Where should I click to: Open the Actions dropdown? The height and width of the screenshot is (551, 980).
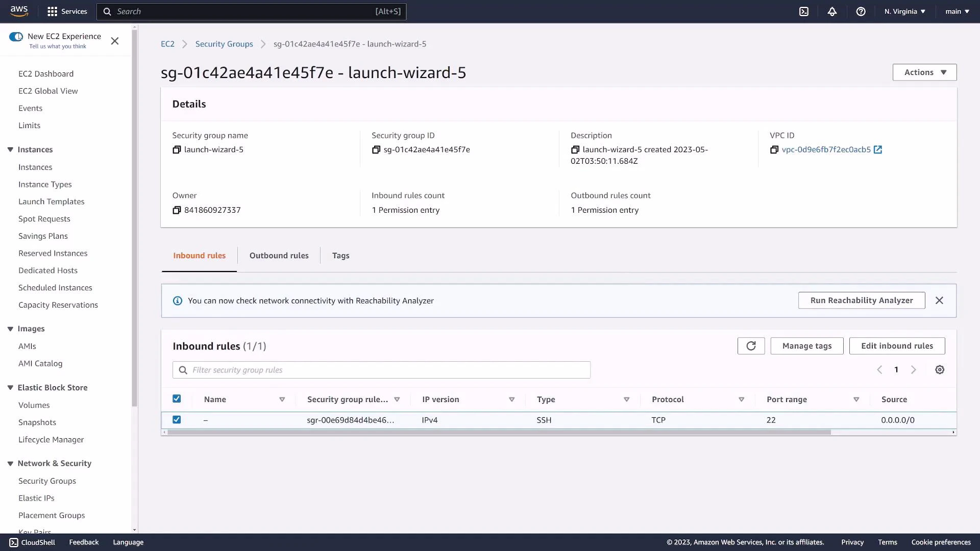(x=924, y=72)
